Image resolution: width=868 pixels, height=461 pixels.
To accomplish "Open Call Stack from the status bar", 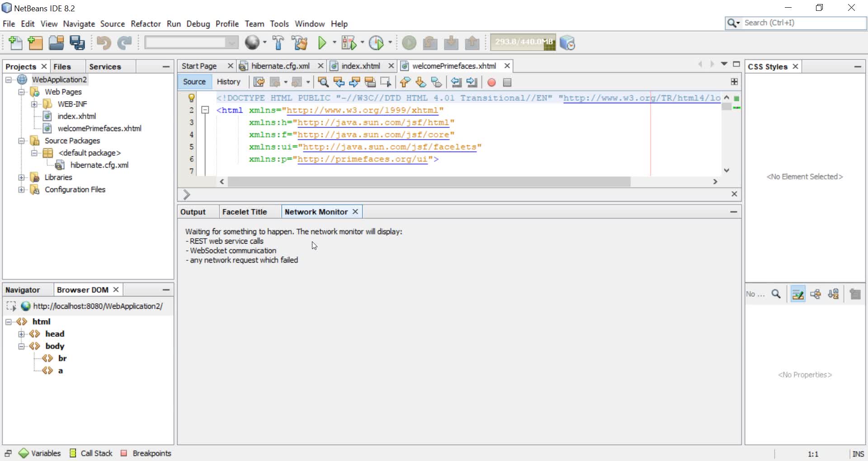I will click(96, 453).
